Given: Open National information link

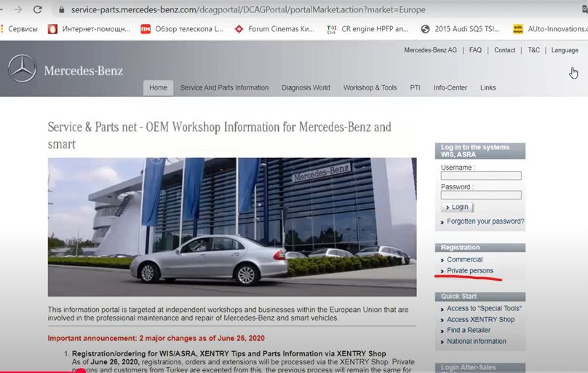Looking at the screenshot, I should (476, 341).
